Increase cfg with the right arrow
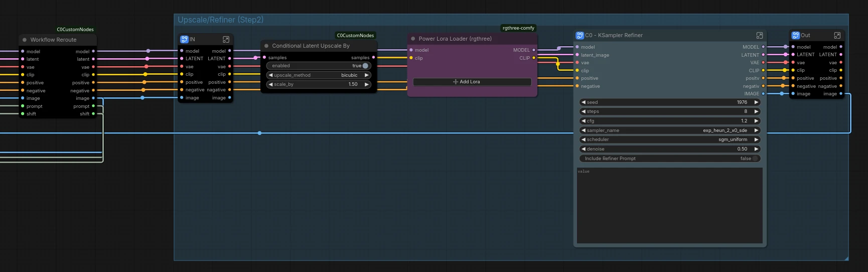 [756, 121]
